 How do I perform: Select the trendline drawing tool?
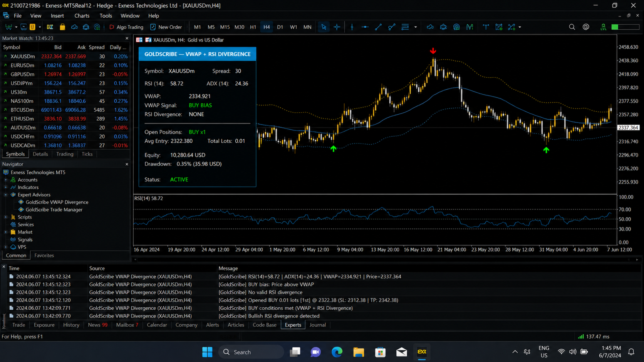point(378,27)
